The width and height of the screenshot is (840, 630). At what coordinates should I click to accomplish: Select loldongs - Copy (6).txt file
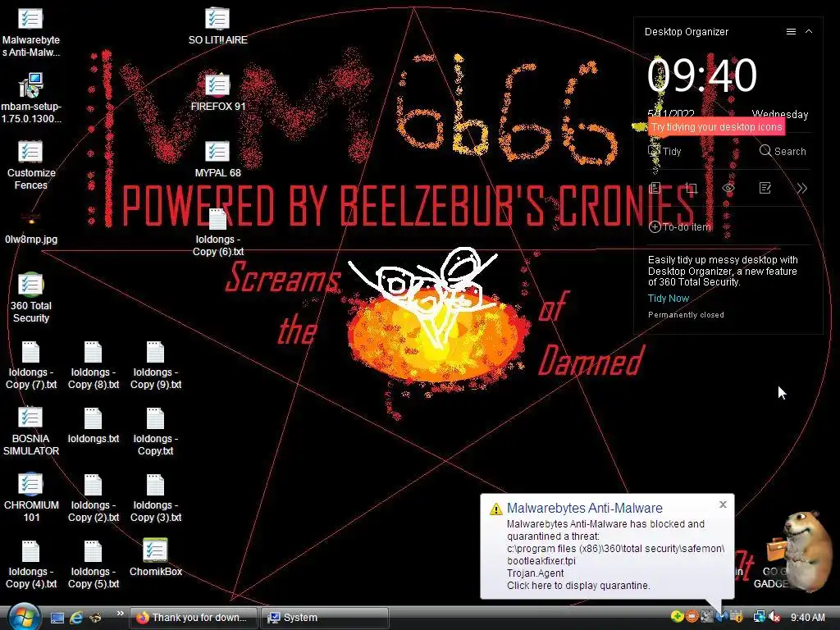click(x=217, y=231)
